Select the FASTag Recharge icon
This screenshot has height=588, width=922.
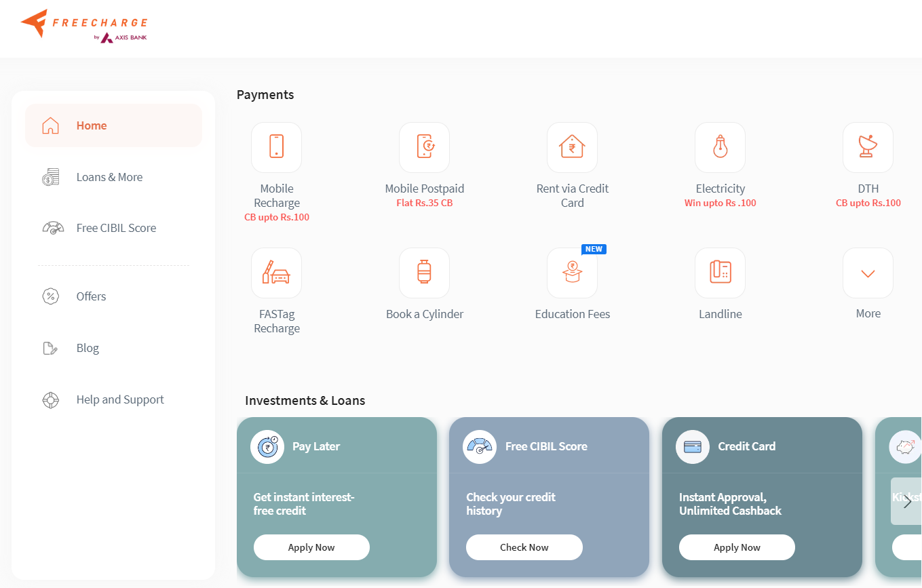click(276, 273)
